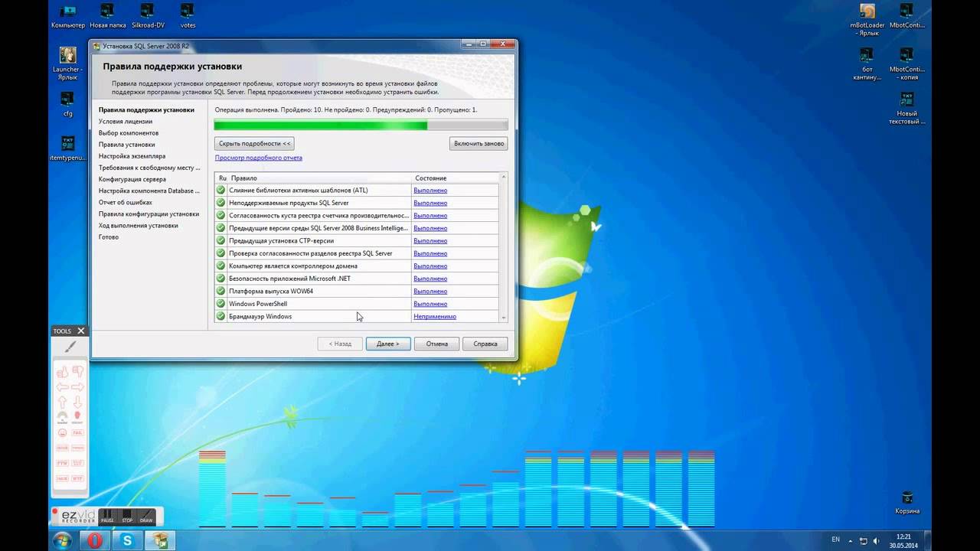This screenshot has width=980, height=551.
Task: Click scrollbar down arrow in rules list
Action: [503, 317]
